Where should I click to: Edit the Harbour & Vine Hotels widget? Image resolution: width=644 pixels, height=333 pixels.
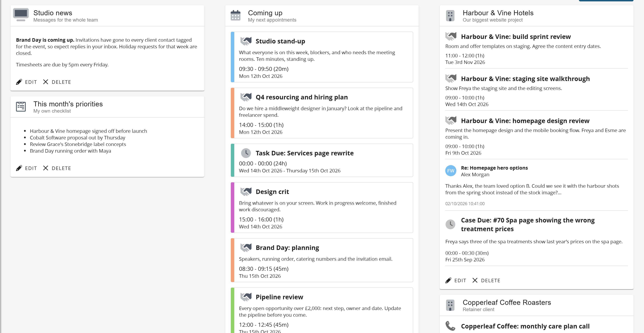pyautogui.click(x=456, y=280)
